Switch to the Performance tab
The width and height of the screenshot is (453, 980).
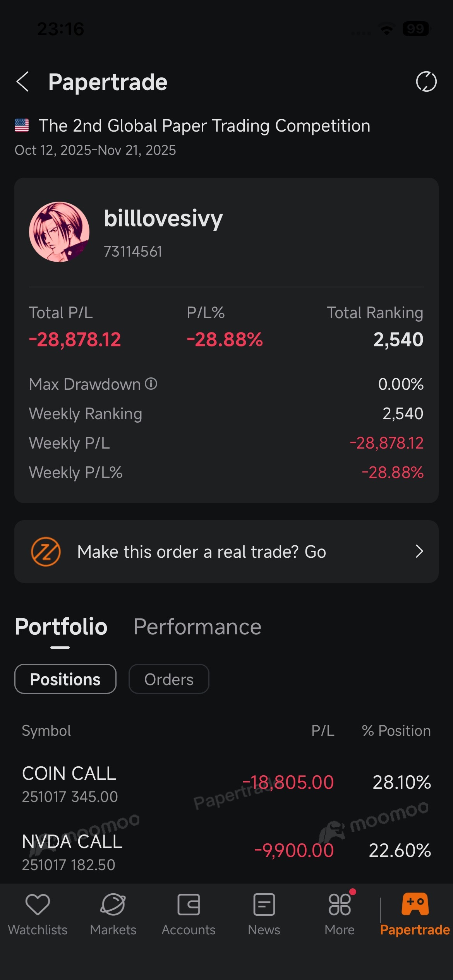click(x=197, y=627)
